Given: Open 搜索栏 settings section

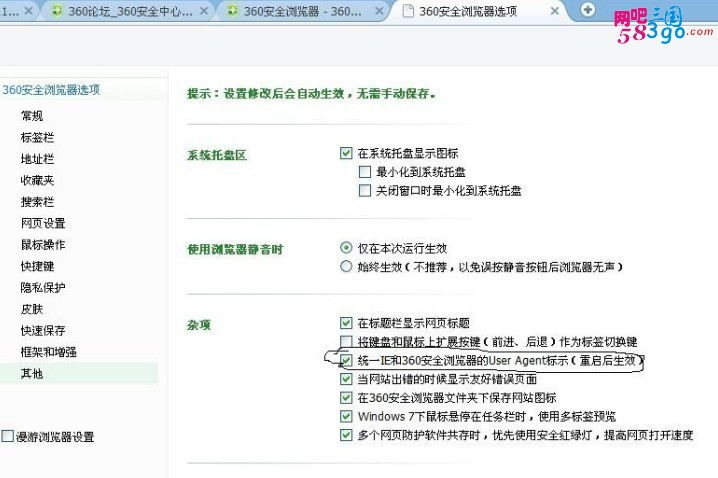Looking at the screenshot, I should coord(37,202).
